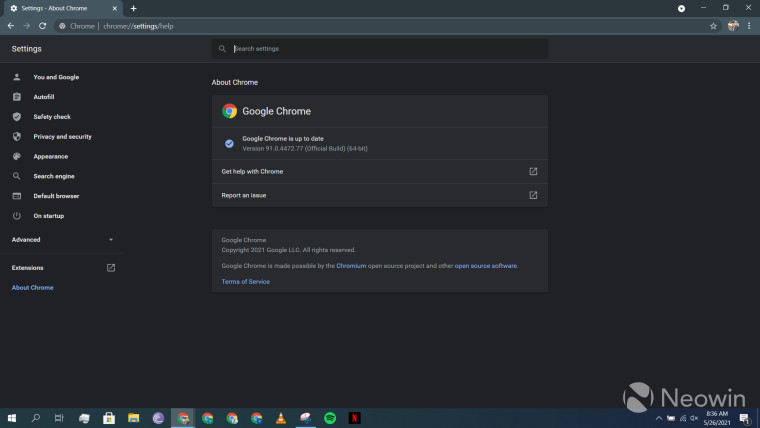Click 'Google Chrome is up to date' text
Viewport: 760px width, 428px height.
tap(283, 139)
